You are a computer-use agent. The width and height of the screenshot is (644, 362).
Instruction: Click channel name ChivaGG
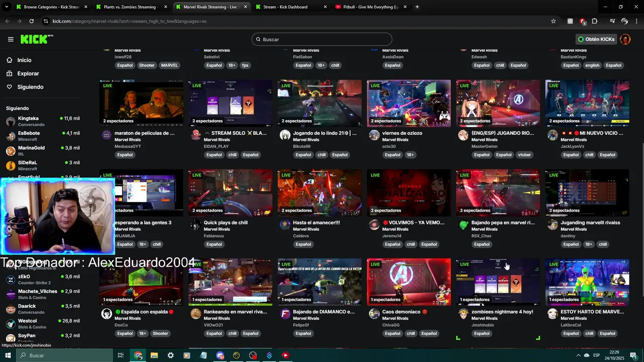(390, 325)
